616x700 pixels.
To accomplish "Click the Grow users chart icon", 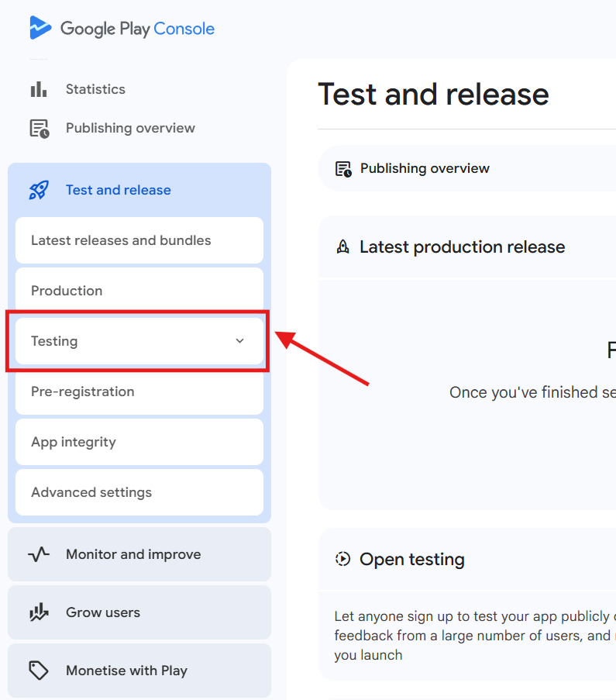I will tap(39, 612).
